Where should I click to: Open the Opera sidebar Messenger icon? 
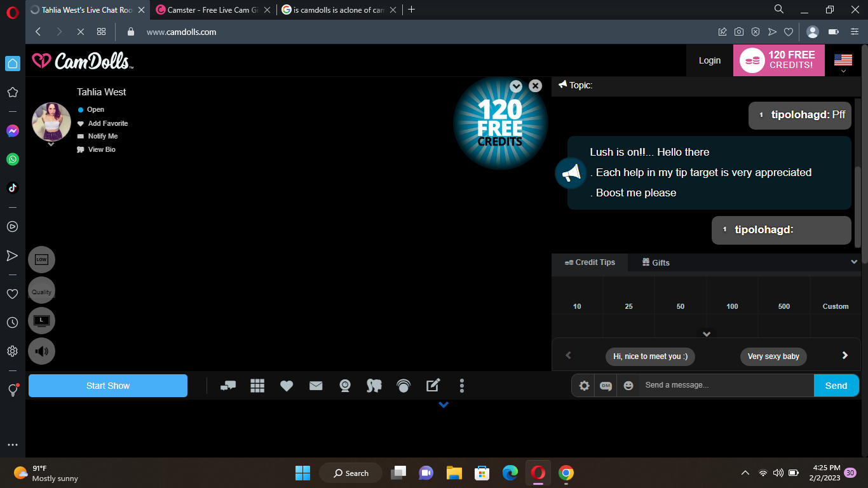click(x=12, y=131)
